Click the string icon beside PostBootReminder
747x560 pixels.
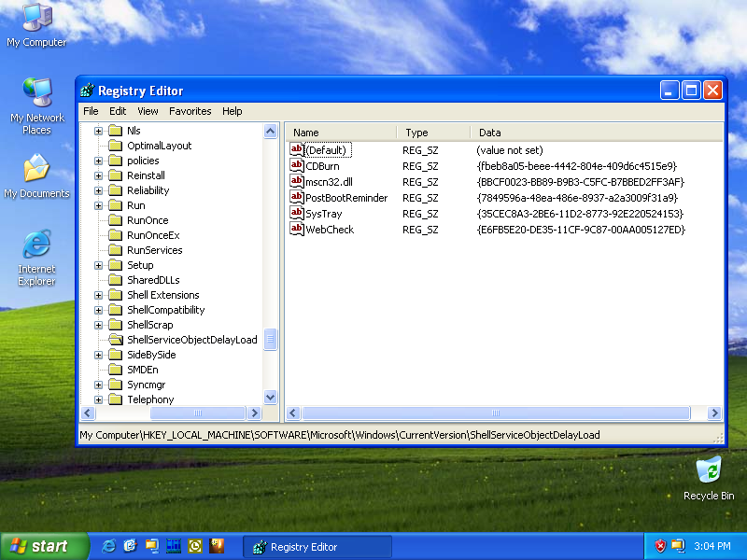pos(296,197)
